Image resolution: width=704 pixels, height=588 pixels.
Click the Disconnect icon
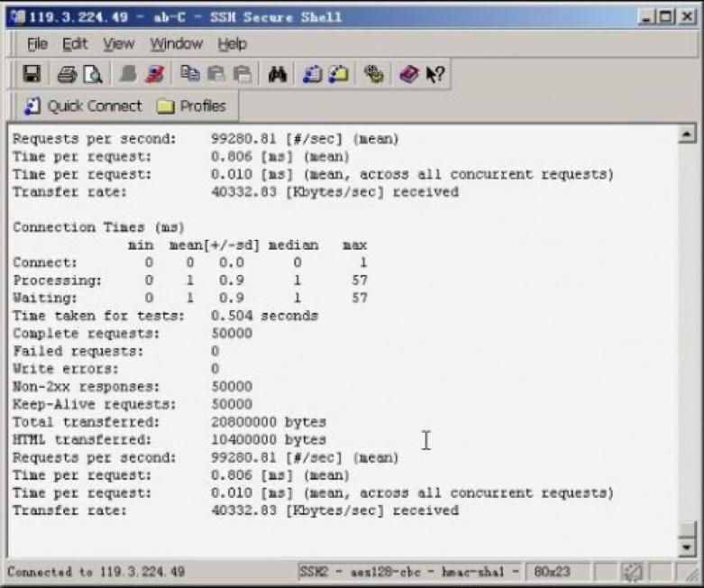(x=155, y=74)
